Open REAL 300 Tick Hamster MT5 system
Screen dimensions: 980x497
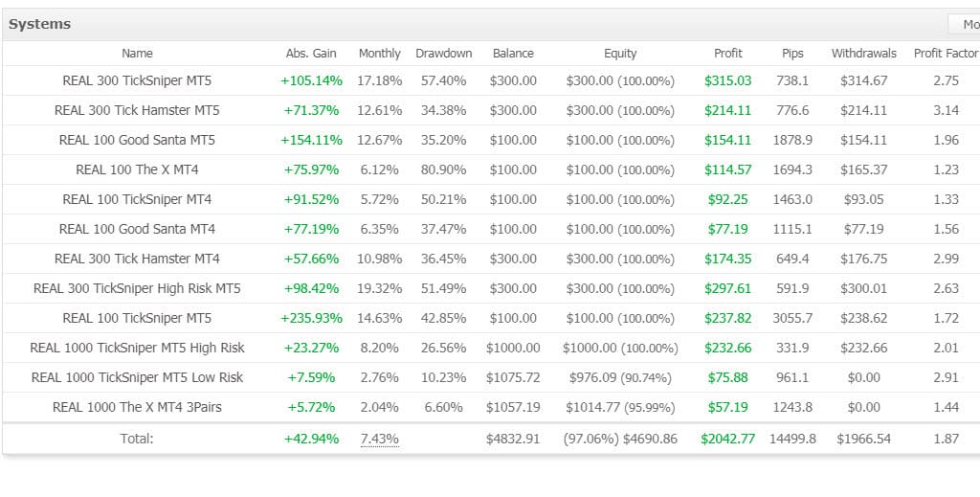coord(137,110)
